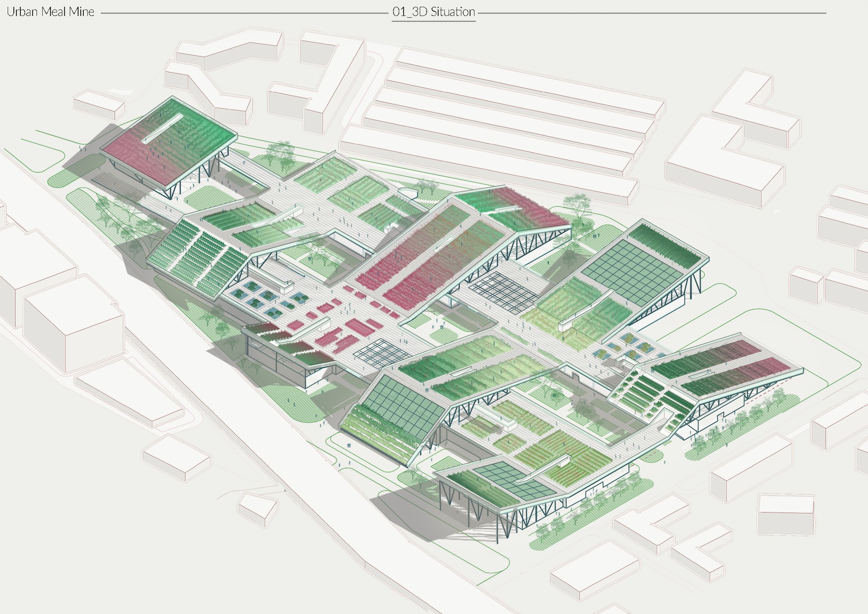Image resolution: width=868 pixels, height=614 pixels.
Task: Click the '01_3D Situation' heading
Action: pyautogui.click(x=434, y=12)
